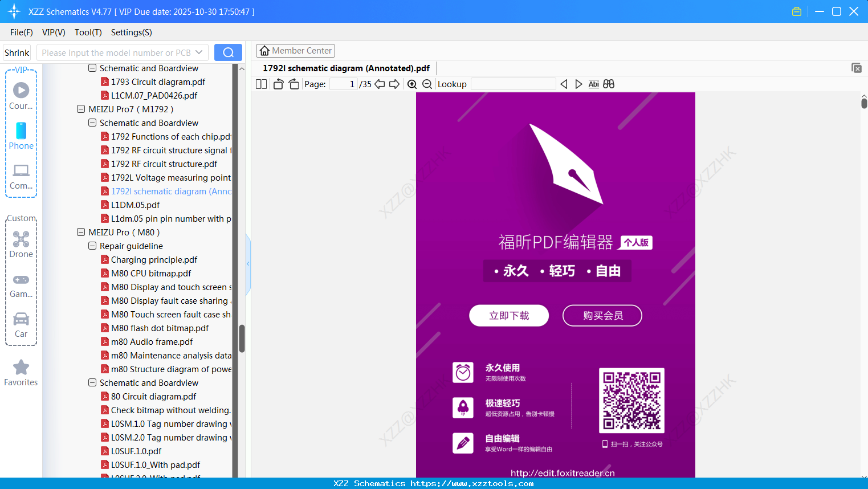
Task: Click inside the Lookup search field
Action: click(512, 84)
